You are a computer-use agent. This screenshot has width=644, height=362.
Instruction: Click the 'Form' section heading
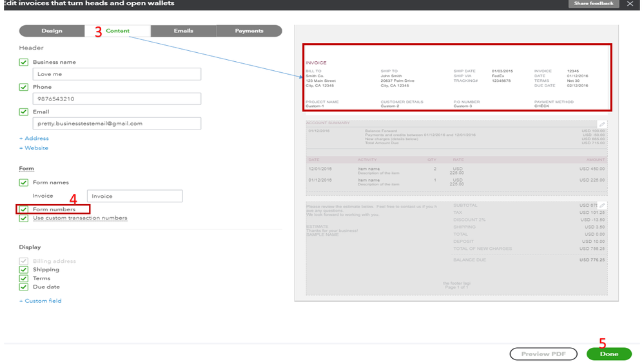[x=26, y=168]
